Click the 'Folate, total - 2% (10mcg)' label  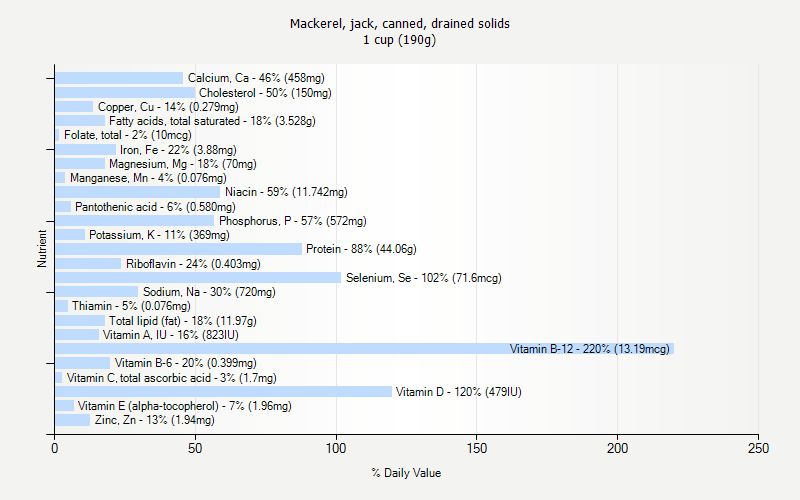coord(128,135)
